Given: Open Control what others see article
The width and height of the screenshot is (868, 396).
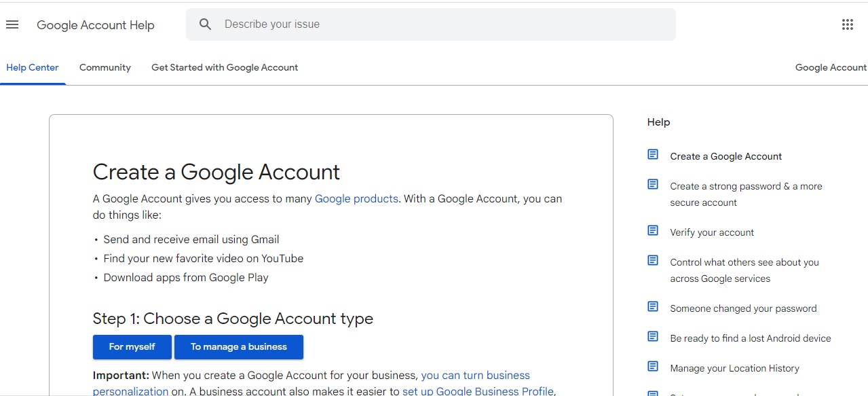Looking at the screenshot, I should [x=744, y=270].
